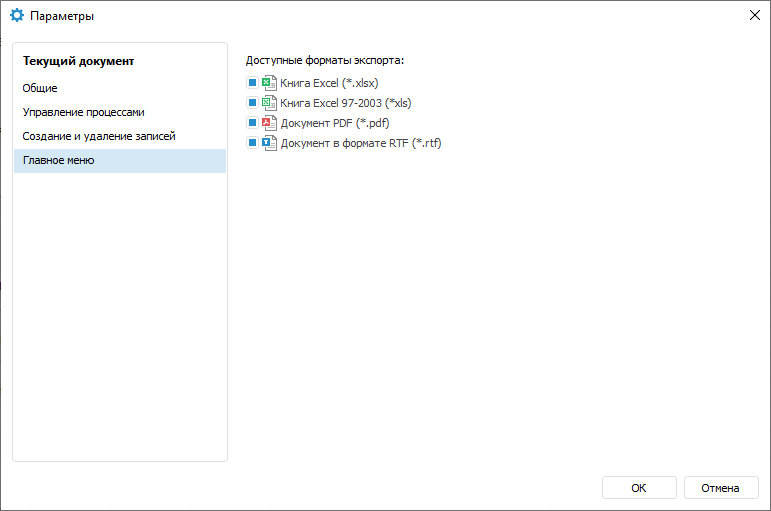Screen dimensions: 771x511
Task: Click the gear icon in title bar
Action: (17, 16)
